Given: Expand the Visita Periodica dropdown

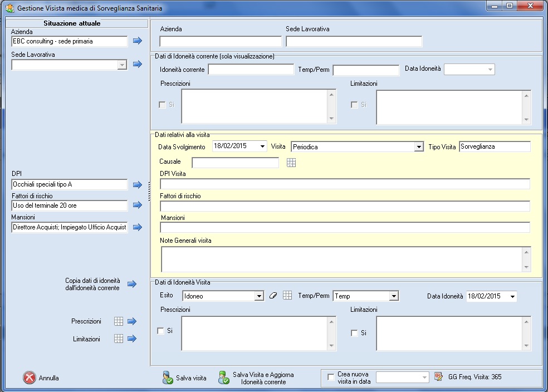Looking at the screenshot, I should point(419,147).
